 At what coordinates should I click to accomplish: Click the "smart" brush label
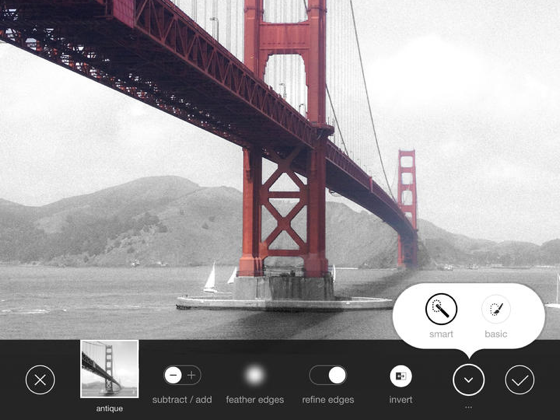[441, 334]
